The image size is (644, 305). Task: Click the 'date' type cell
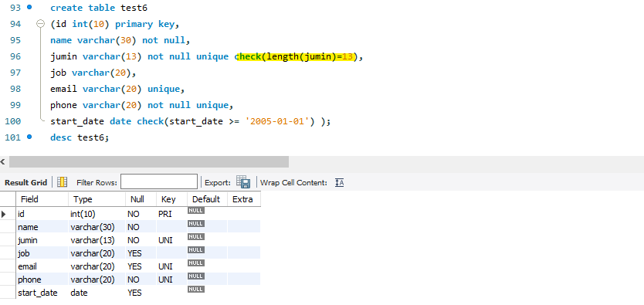[97, 293]
